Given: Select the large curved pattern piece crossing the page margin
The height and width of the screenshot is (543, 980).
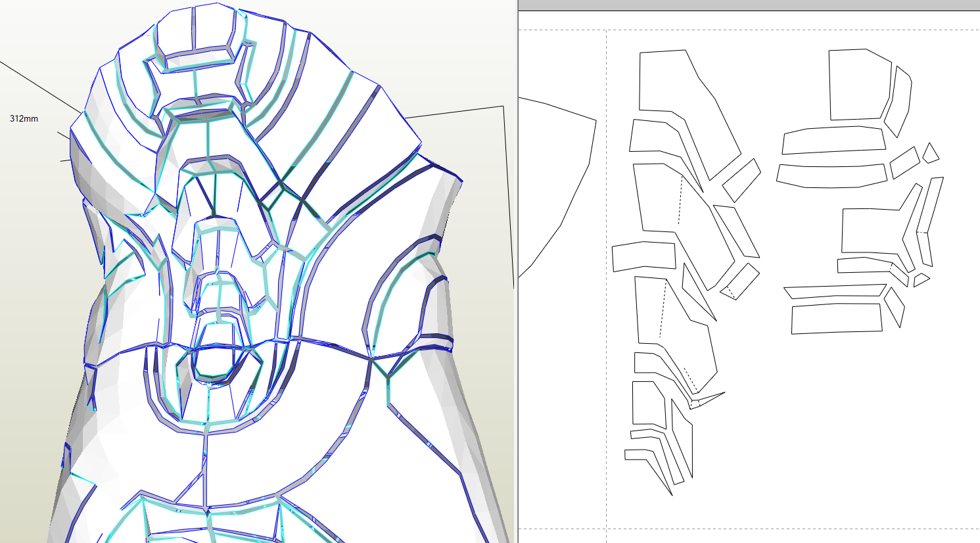Looking at the screenshot, I should pyautogui.click(x=557, y=187).
